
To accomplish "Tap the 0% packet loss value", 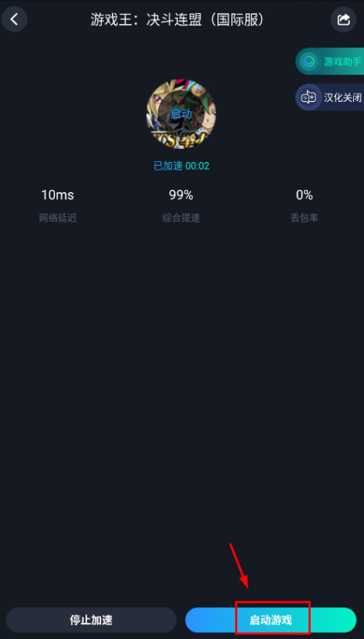I will 304,195.
